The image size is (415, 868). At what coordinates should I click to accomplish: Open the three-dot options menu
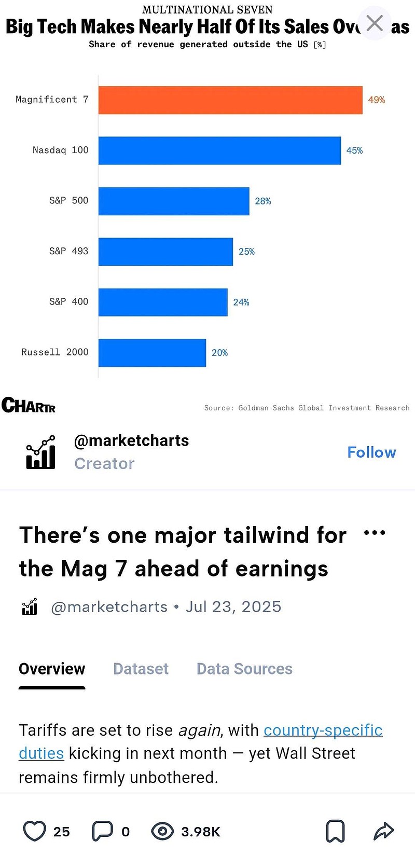[x=375, y=533]
